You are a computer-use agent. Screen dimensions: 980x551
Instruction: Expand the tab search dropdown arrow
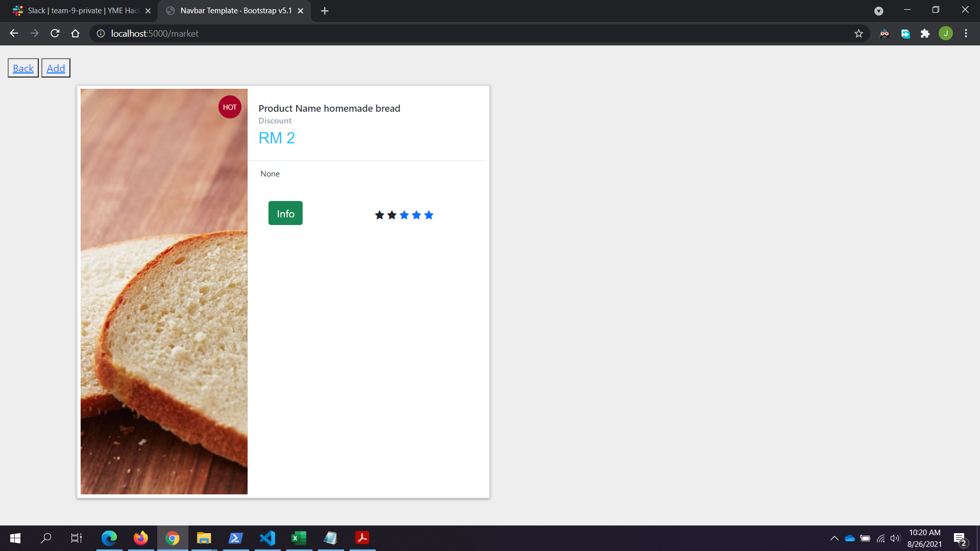pyautogui.click(x=878, y=11)
